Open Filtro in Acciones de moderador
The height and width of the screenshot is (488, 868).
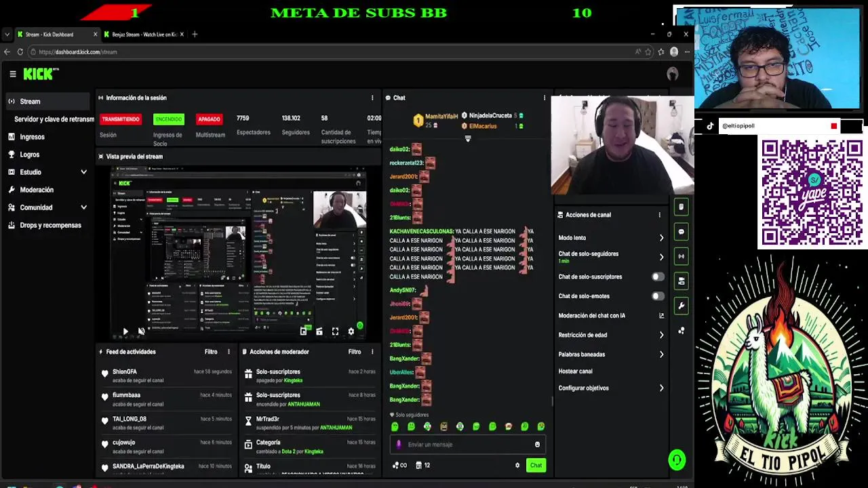coord(355,352)
